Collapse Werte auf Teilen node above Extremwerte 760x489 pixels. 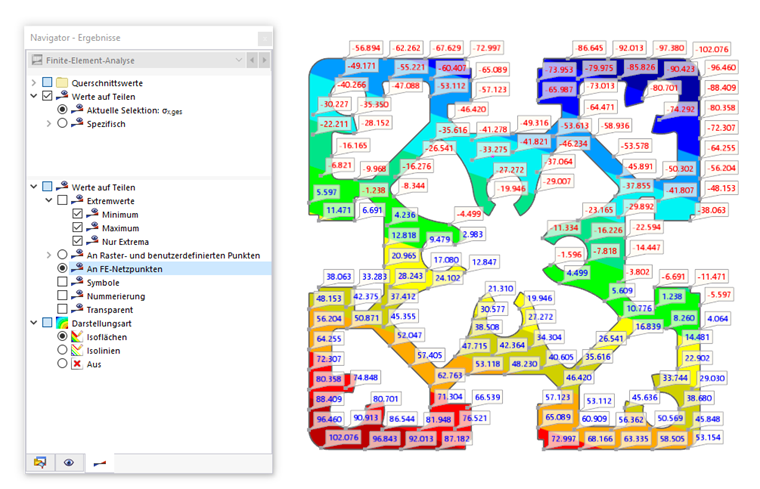tap(33, 186)
